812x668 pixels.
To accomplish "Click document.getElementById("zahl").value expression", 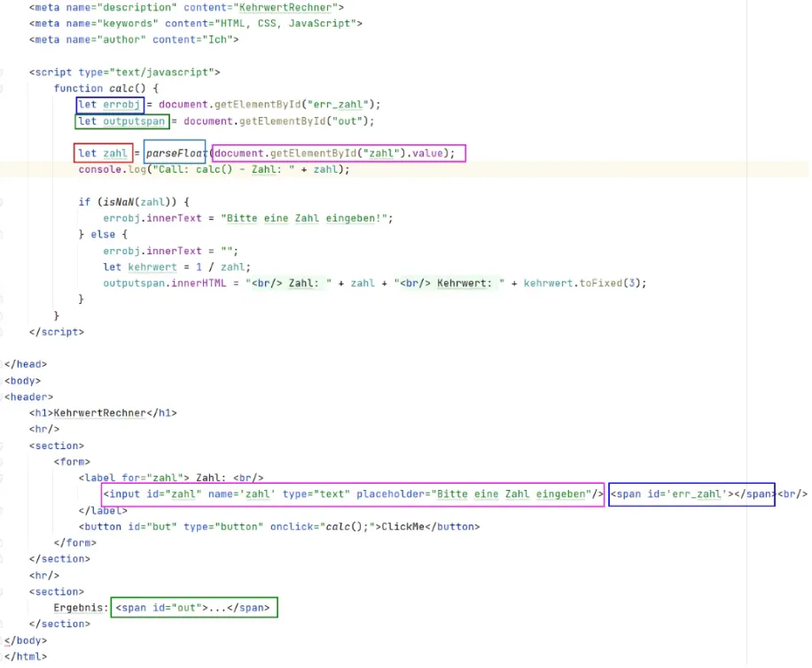I will (339, 153).
